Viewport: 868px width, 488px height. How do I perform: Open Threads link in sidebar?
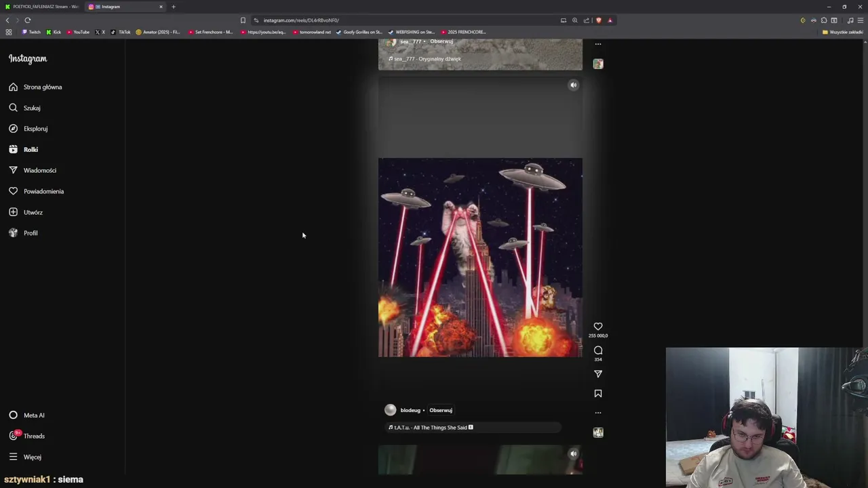[x=26, y=436]
